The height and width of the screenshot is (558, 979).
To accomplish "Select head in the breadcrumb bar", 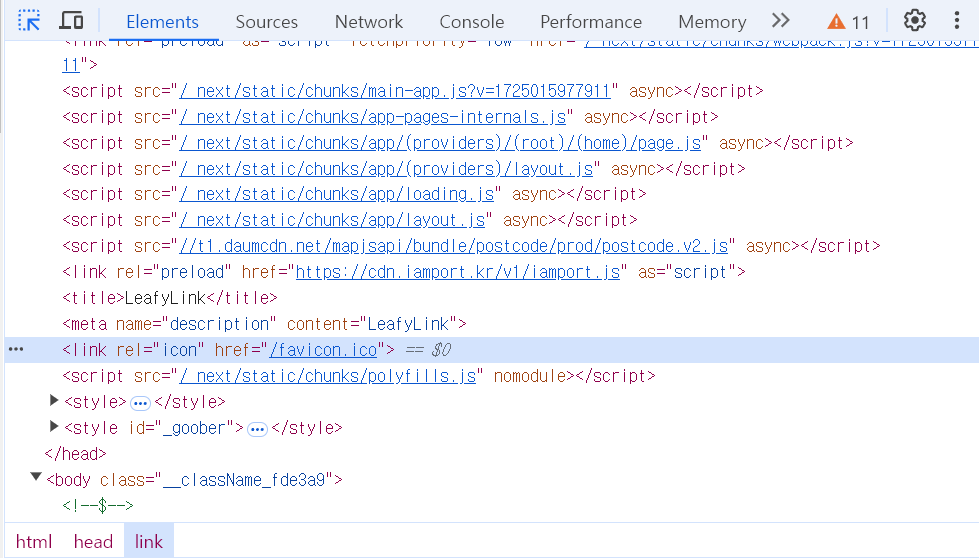I will (x=93, y=541).
